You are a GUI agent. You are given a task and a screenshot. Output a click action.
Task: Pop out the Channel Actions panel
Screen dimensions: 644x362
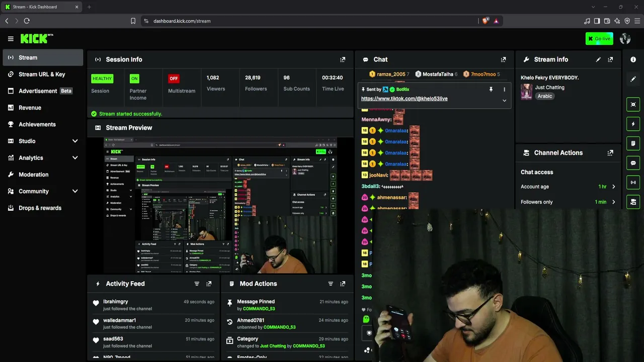610,153
